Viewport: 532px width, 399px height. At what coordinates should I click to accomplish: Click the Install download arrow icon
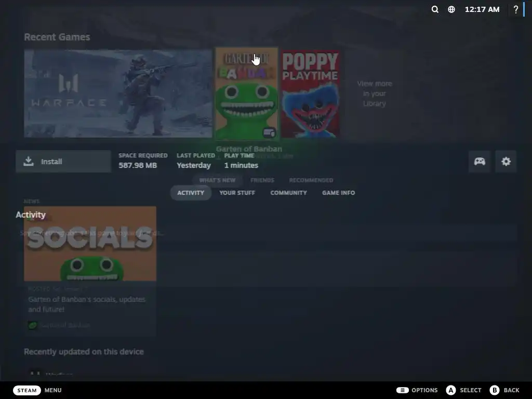[29, 161]
